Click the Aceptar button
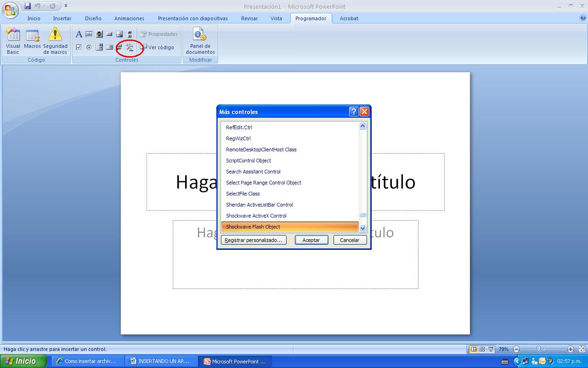Screen dimensions: 588x368 tap(311, 240)
